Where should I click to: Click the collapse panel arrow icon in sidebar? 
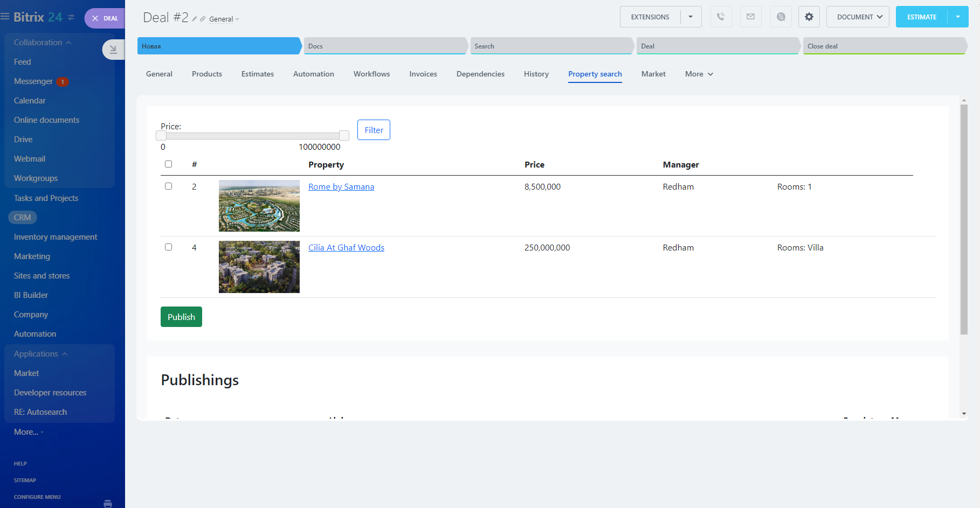click(113, 50)
